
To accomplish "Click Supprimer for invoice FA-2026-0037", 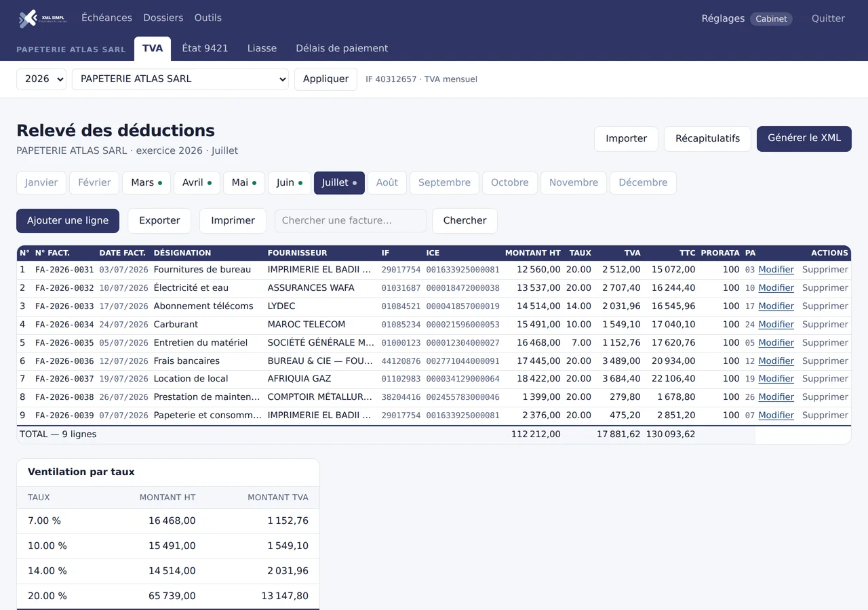I will click(x=825, y=379).
